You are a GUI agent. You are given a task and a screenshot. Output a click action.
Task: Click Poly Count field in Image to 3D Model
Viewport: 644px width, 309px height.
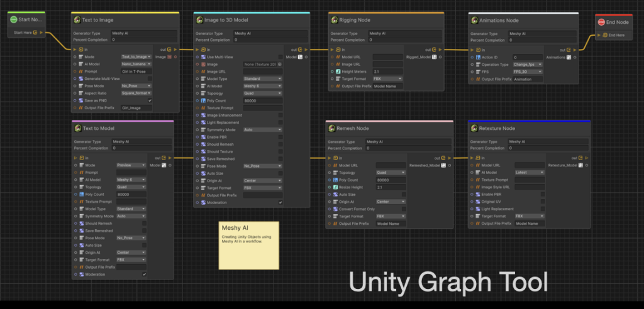tap(262, 100)
